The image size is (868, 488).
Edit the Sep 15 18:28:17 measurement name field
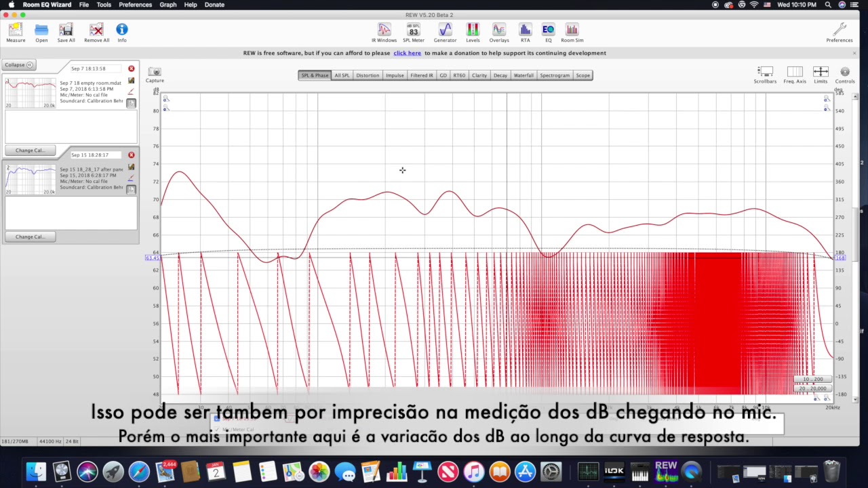96,155
